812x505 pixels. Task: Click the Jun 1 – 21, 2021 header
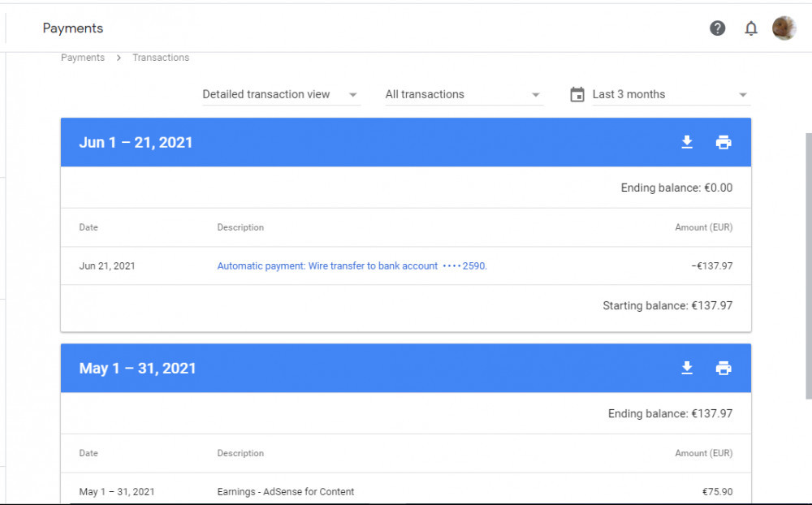click(136, 142)
